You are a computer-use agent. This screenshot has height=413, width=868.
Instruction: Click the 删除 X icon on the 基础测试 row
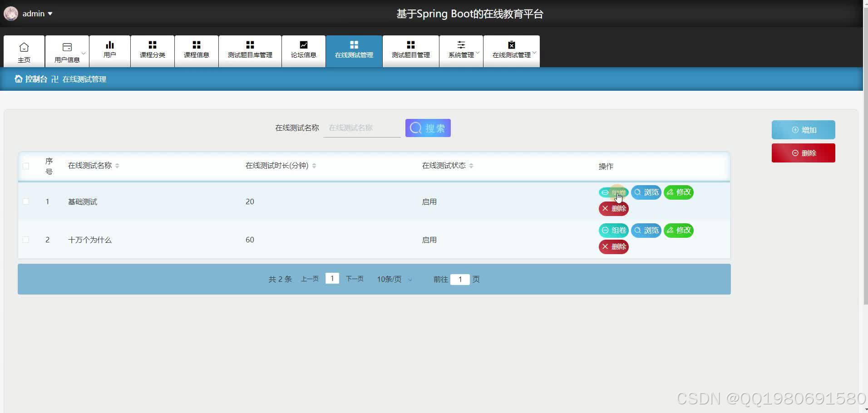(x=605, y=208)
